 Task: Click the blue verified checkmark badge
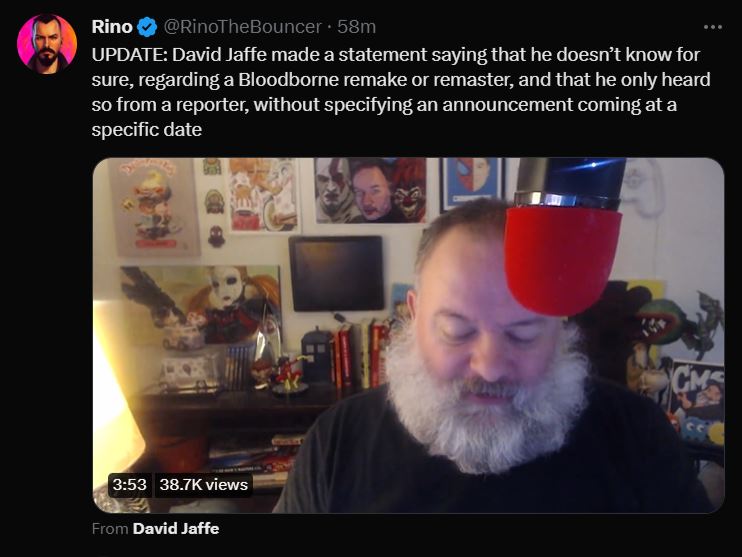[147, 27]
